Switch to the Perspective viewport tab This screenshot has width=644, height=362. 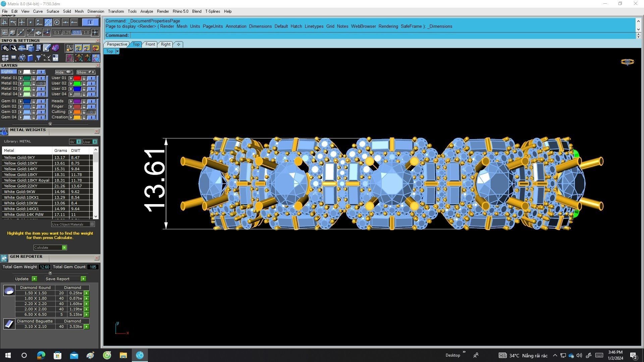pyautogui.click(x=117, y=44)
